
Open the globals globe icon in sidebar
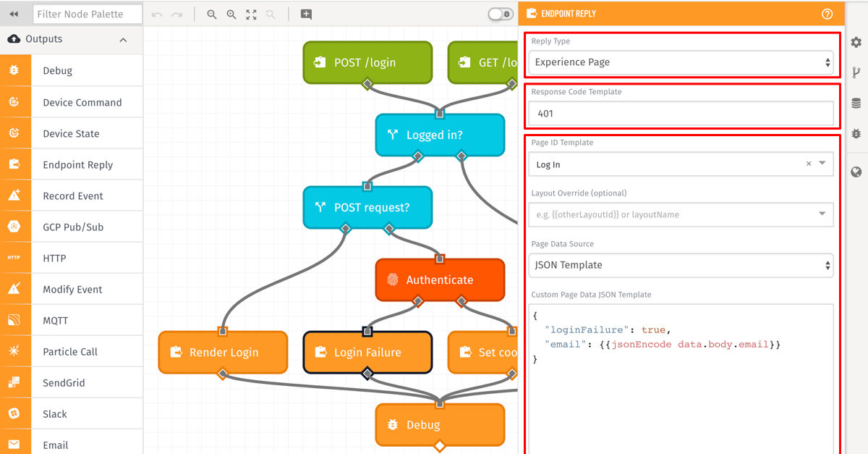pyautogui.click(x=856, y=172)
